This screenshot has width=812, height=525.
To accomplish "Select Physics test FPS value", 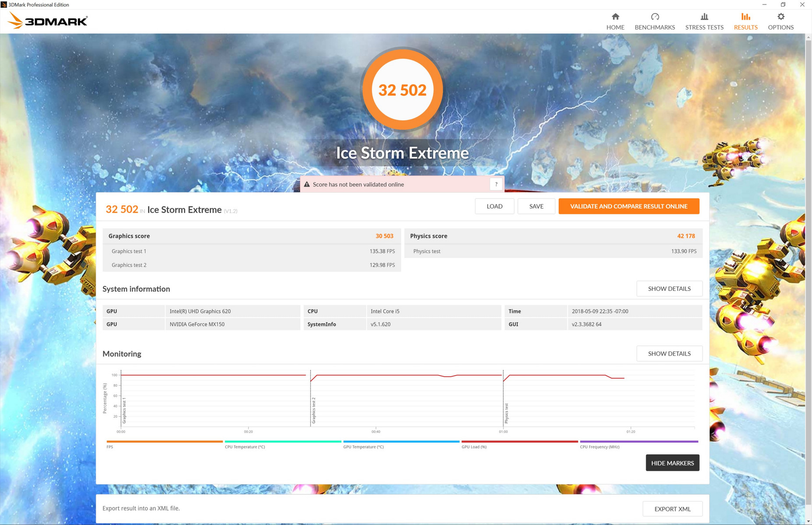I will (x=684, y=251).
